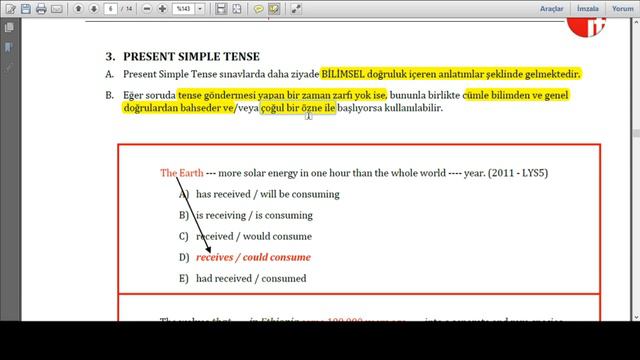
Task: Click the vertical scrollbar thumb
Action: tap(636, 133)
